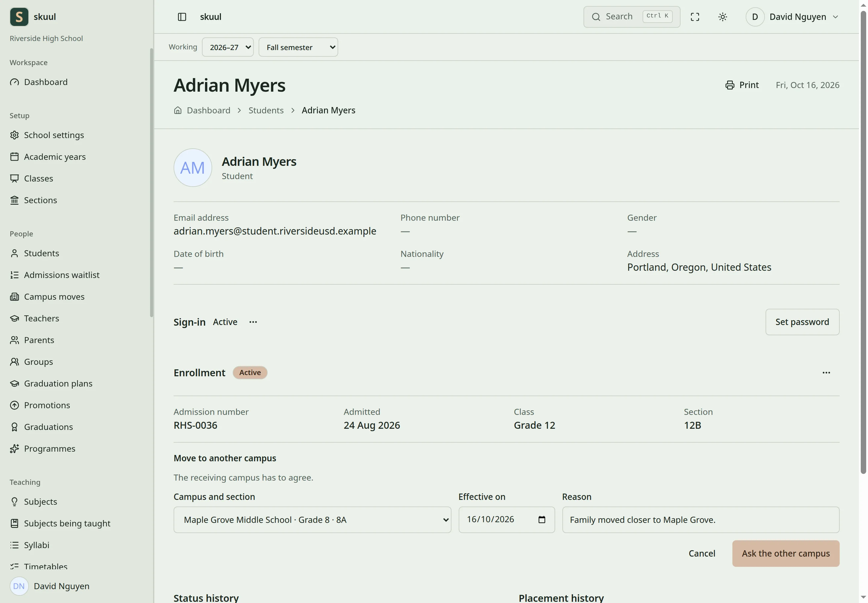The width and height of the screenshot is (868, 603).
Task: Click the Set password button
Action: click(802, 322)
